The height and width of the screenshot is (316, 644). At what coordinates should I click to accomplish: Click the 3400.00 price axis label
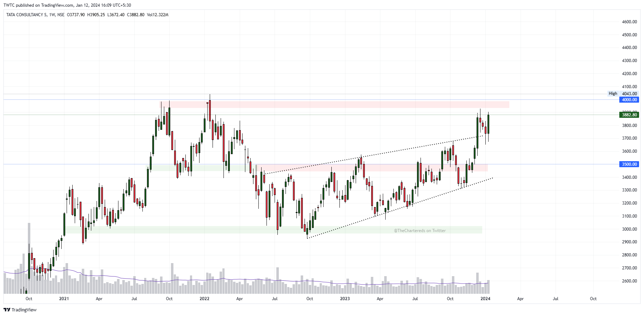[x=629, y=177]
